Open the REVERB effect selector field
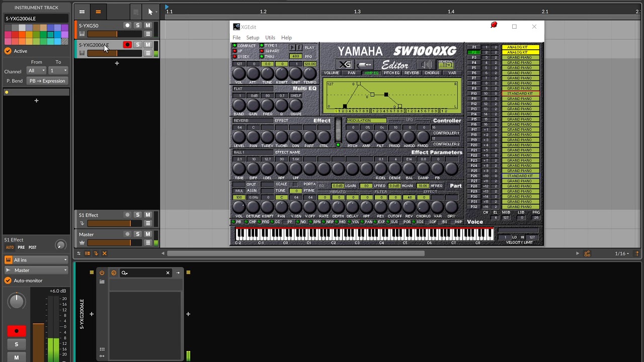 click(253, 121)
